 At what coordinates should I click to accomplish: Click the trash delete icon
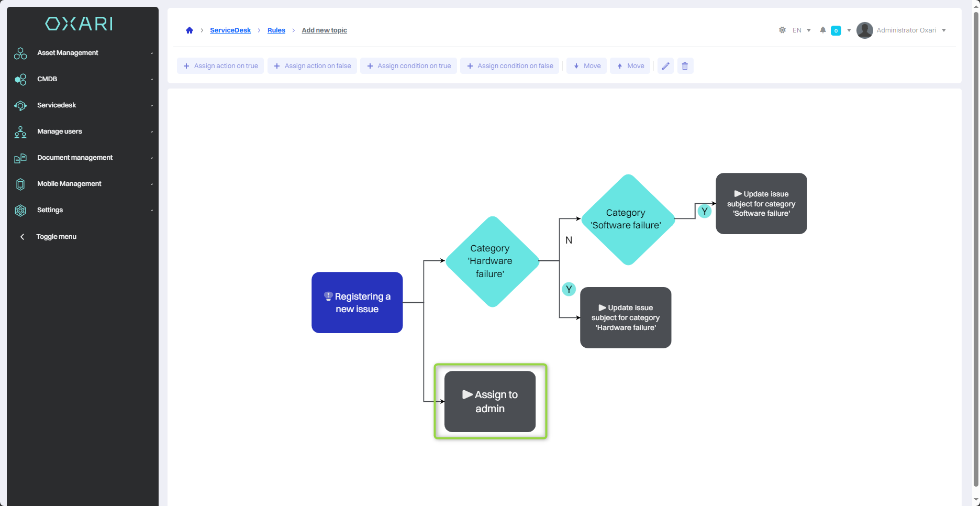[685, 66]
